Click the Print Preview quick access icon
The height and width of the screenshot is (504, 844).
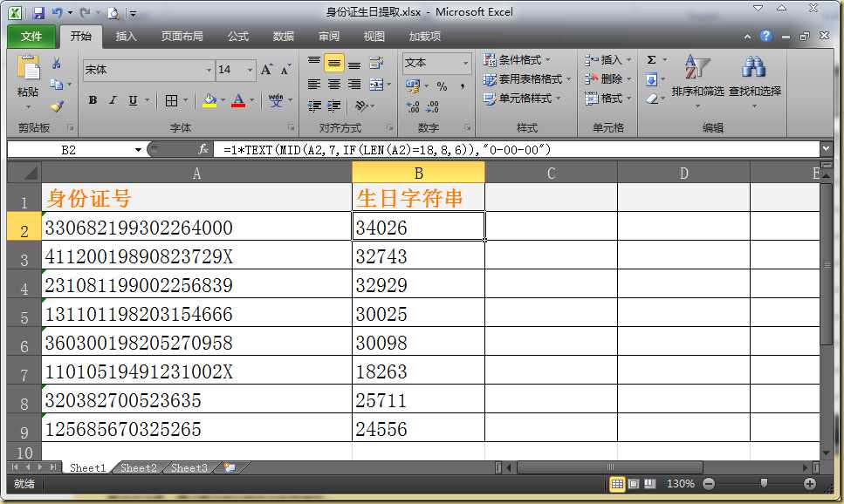[x=113, y=13]
